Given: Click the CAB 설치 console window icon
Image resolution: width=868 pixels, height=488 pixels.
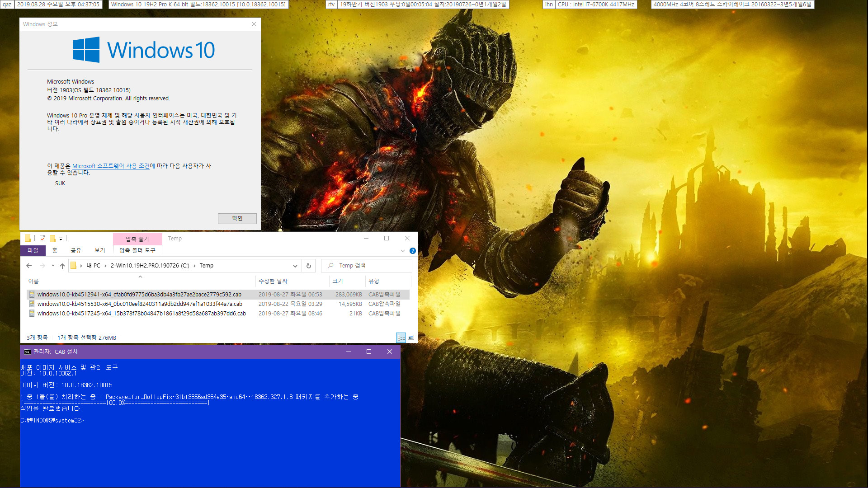Looking at the screenshot, I should point(28,352).
